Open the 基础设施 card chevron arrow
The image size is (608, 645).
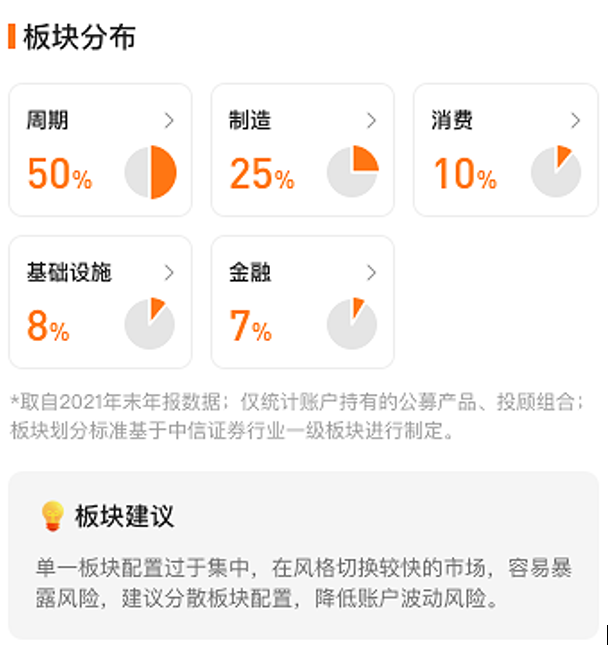(x=169, y=272)
